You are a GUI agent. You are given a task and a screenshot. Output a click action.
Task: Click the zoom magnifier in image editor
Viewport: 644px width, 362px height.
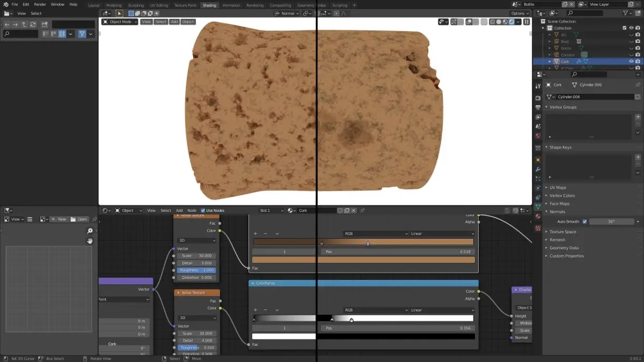click(90, 231)
